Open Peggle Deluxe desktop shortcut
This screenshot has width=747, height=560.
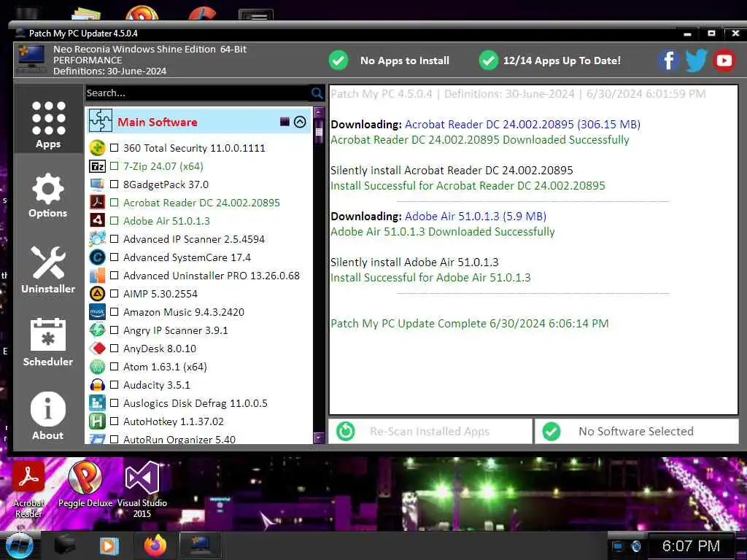coord(85,484)
